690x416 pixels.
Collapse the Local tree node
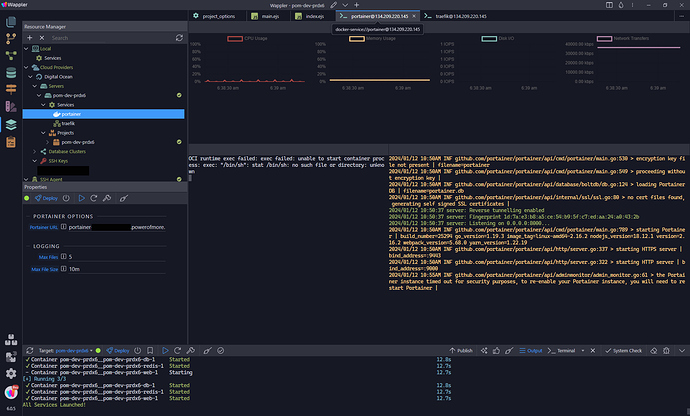26,48
